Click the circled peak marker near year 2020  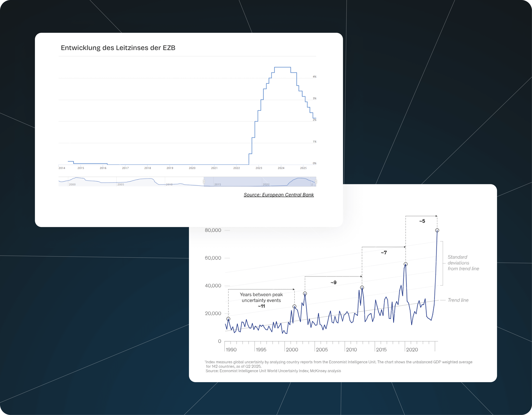click(406, 264)
